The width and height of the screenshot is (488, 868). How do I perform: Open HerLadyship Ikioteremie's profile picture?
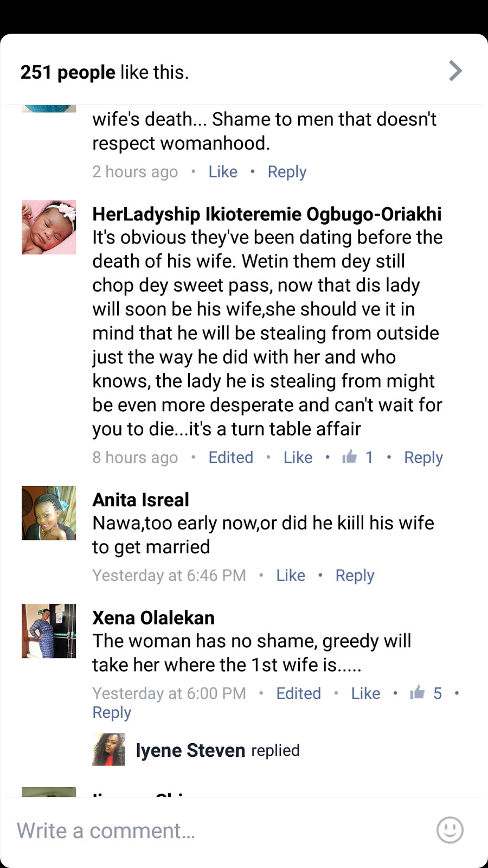[49, 227]
